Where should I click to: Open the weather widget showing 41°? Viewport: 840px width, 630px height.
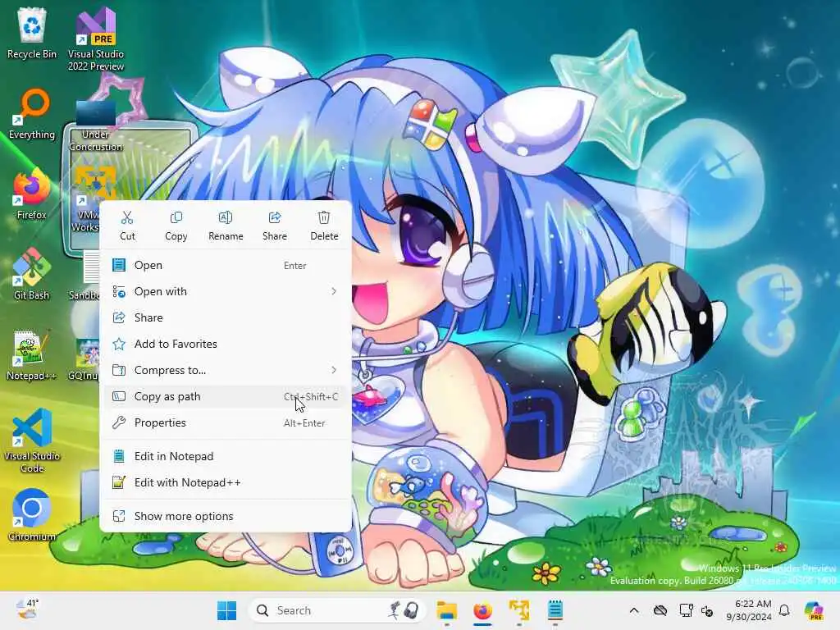(x=27, y=609)
